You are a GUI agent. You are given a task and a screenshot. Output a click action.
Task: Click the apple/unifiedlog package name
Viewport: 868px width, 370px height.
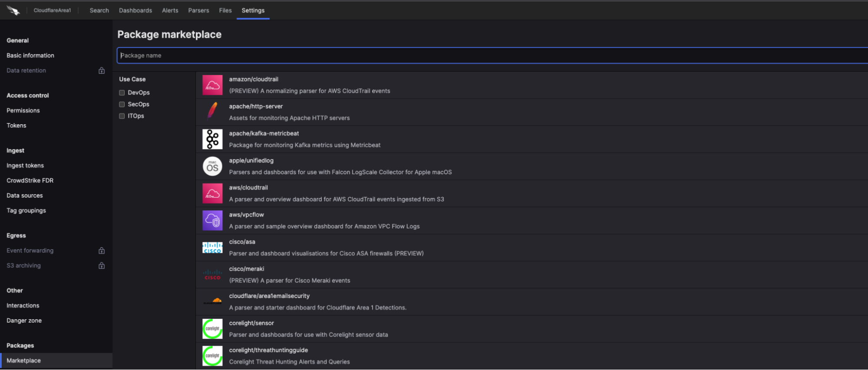[251, 161]
